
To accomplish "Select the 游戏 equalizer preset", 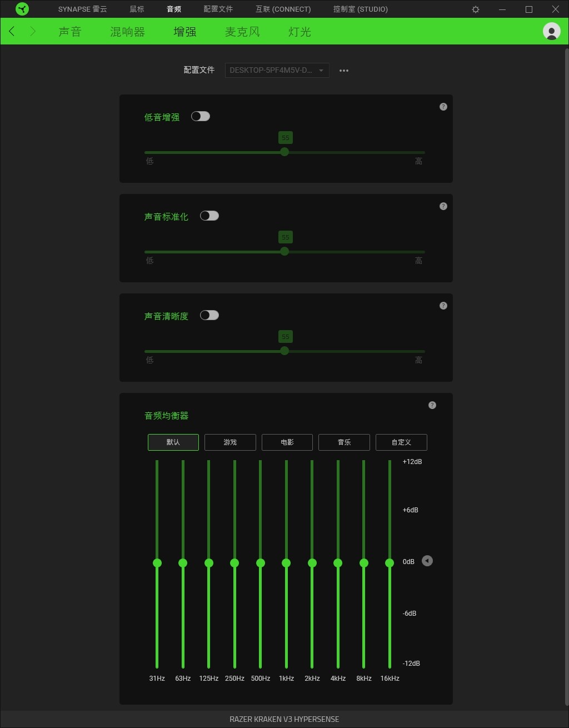I will (x=230, y=442).
